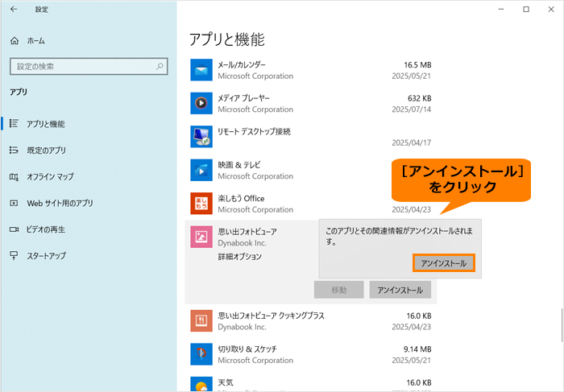Click the リモート デスクトップ接続 app icon
The width and height of the screenshot is (564, 392).
coord(201,137)
